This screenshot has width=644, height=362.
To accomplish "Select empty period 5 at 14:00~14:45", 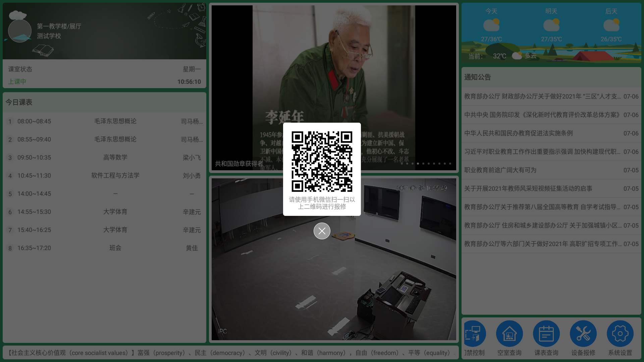I will click(104, 194).
